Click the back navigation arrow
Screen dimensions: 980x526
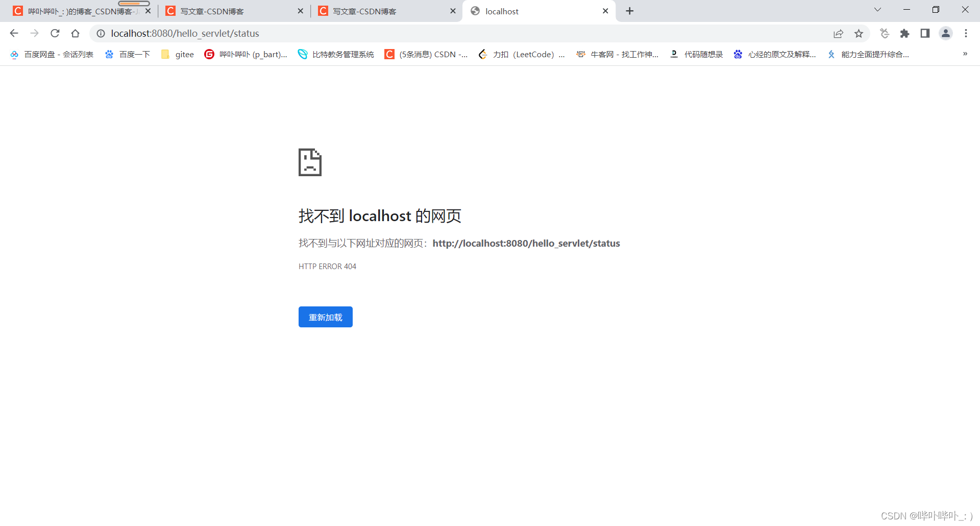14,33
